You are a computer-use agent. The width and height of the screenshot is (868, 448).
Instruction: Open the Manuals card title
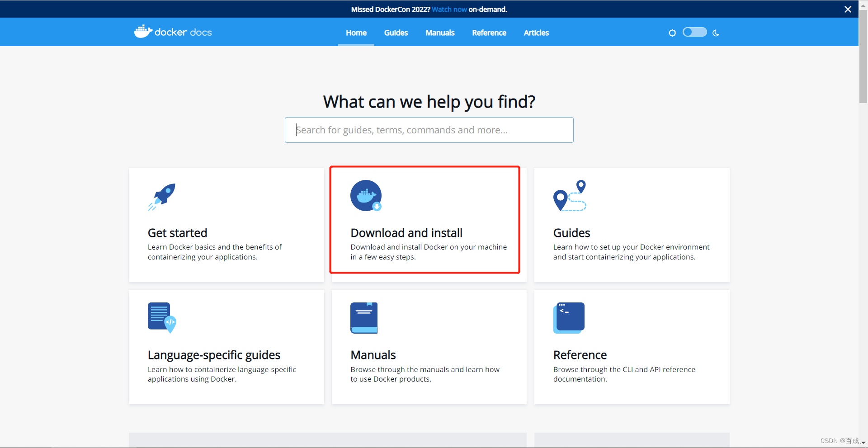(373, 355)
